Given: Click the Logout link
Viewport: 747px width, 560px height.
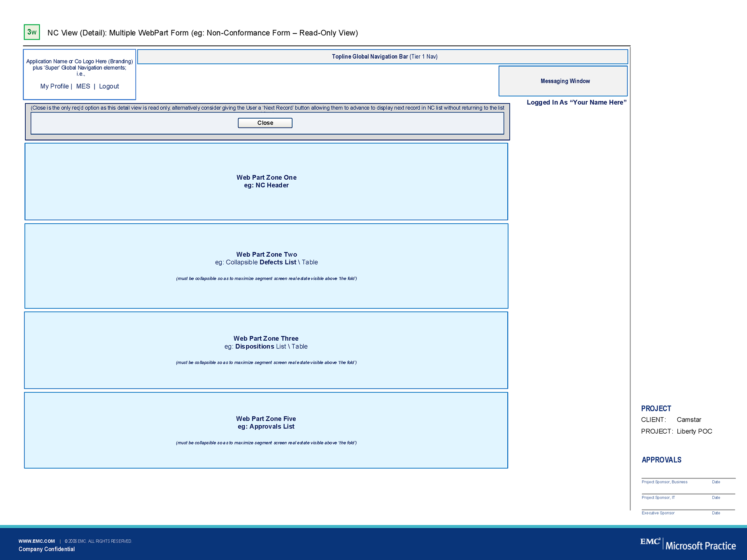Looking at the screenshot, I should pyautogui.click(x=109, y=86).
